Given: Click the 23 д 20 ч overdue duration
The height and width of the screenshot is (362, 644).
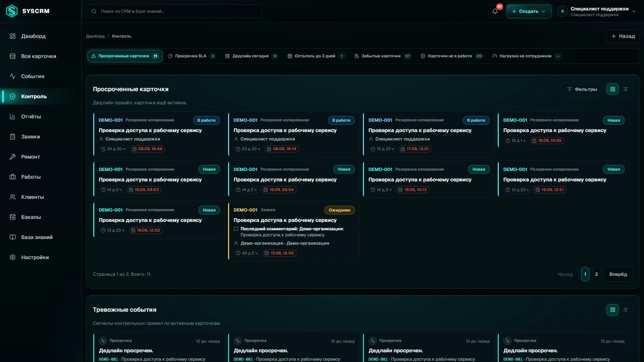Looking at the screenshot, I should [248, 149].
